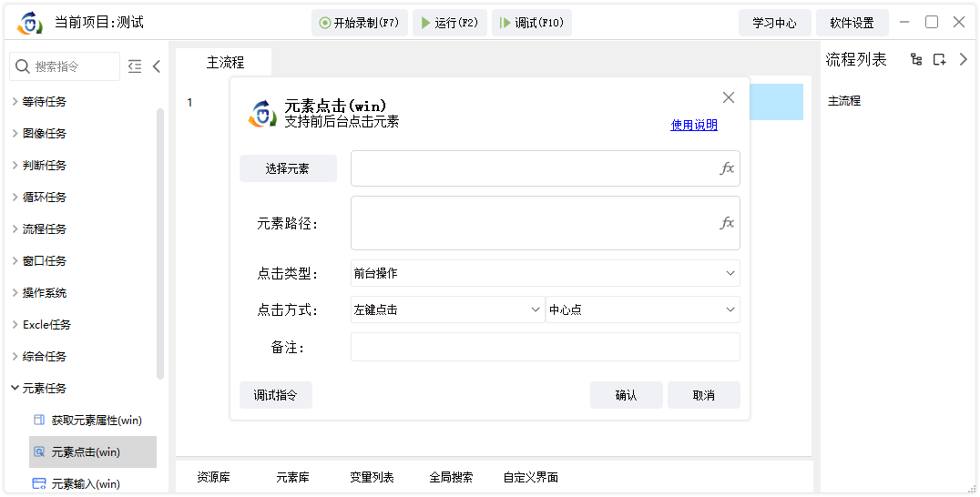Switch to the 元素库 tab
The height and width of the screenshot is (497, 980).
pyautogui.click(x=292, y=477)
